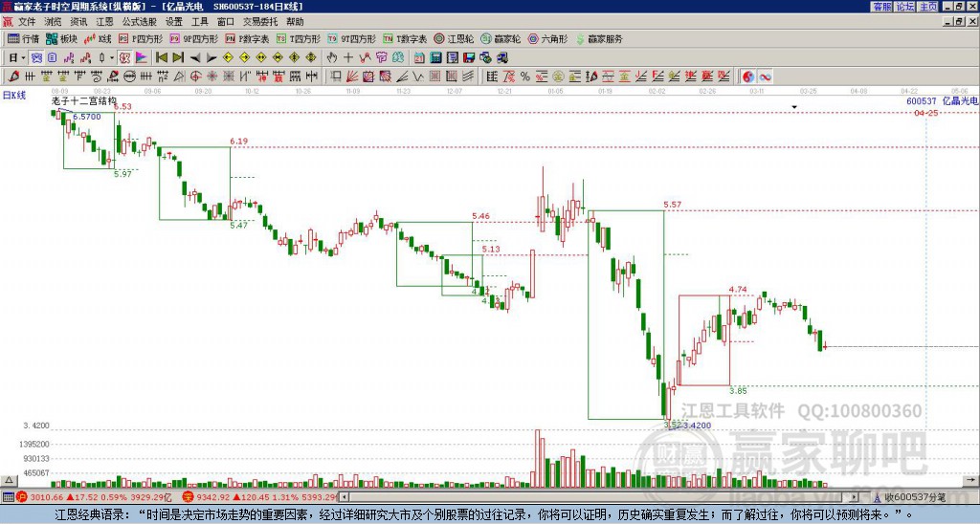This screenshot has width=980, height=524.
Task: Click the last yellow diamond arrow icon
Action: 311,57
